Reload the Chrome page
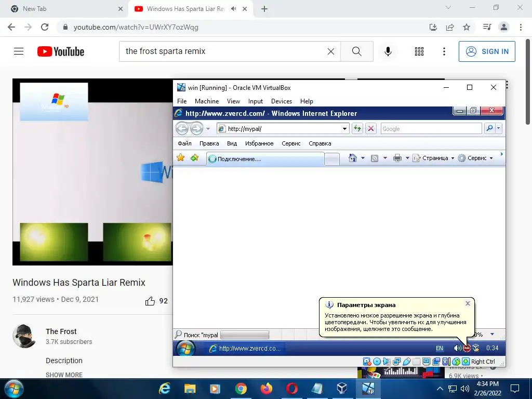 point(45,27)
